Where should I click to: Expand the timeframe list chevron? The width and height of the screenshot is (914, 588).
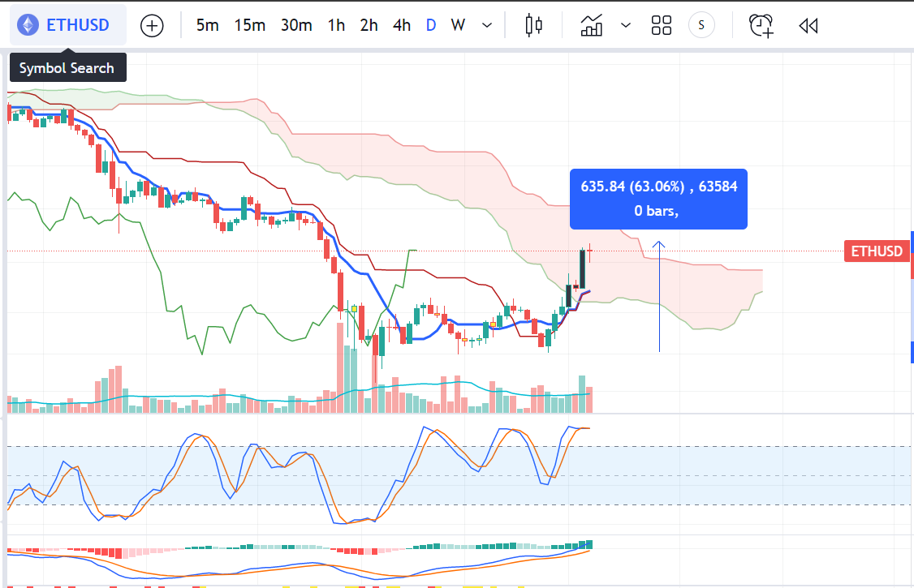[x=487, y=25]
